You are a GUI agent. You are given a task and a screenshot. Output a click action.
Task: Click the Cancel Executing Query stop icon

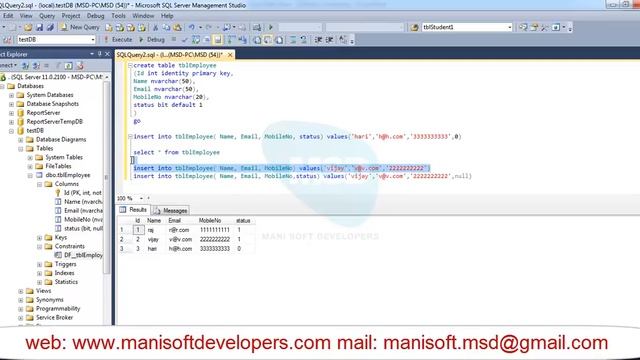(174, 40)
